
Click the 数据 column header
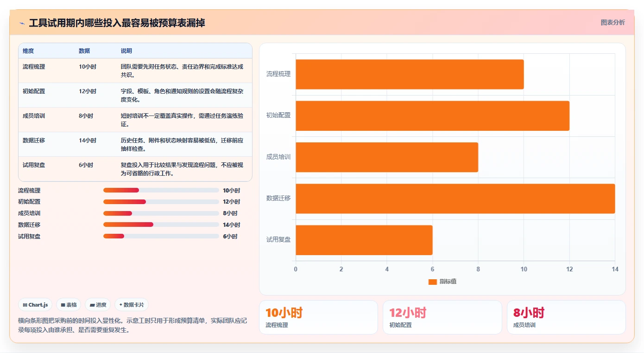(x=84, y=51)
